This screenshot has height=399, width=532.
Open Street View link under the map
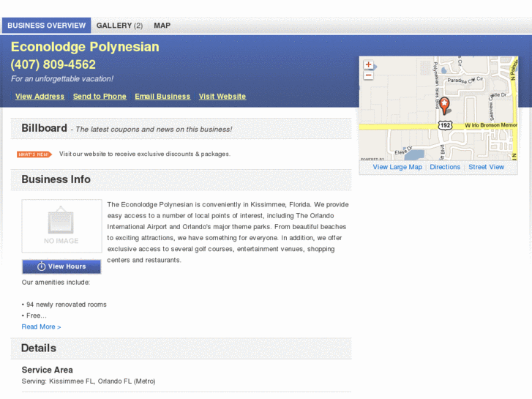point(486,167)
